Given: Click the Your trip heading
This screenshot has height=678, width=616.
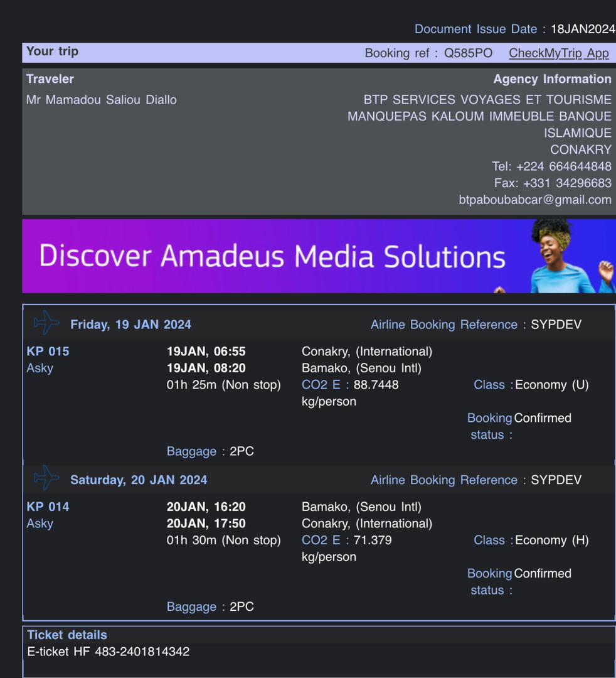Looking at the screenshot, I should pyautogui.click(x=52, y=51).
